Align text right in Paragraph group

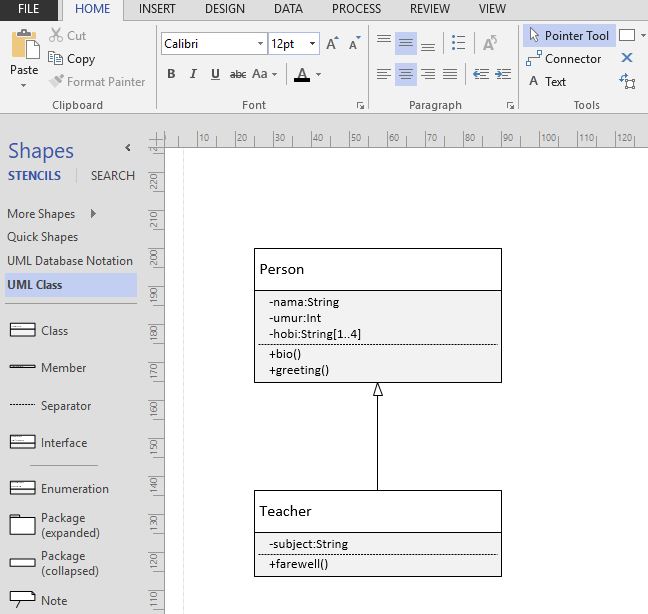428,74
